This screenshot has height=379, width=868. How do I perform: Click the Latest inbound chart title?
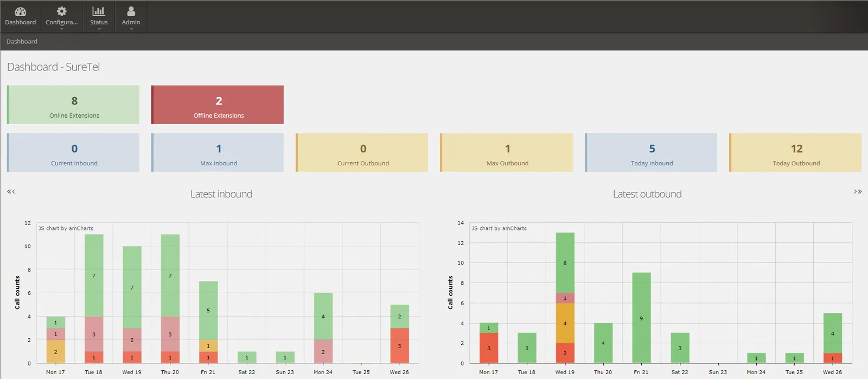221,194
